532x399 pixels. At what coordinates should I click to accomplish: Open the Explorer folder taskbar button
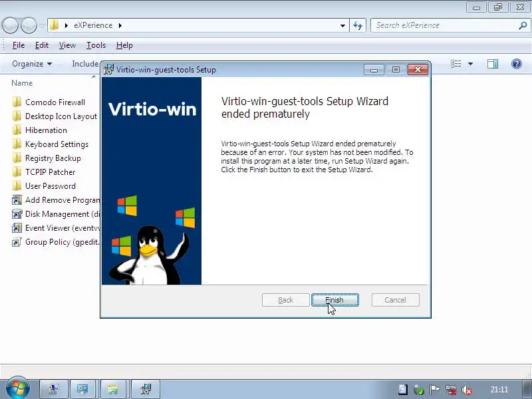pyautogui.click(x=112, y=389)
